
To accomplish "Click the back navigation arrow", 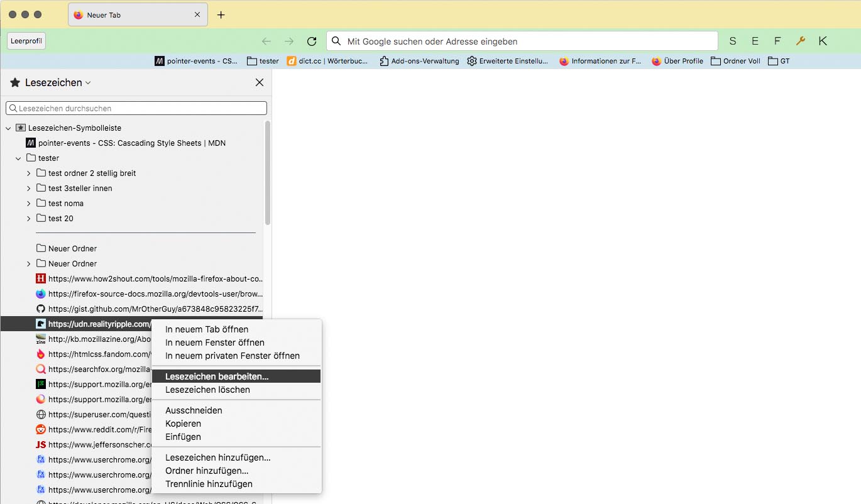I will pos(266,41).
